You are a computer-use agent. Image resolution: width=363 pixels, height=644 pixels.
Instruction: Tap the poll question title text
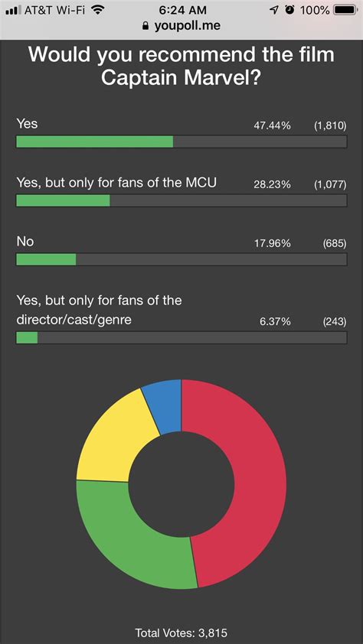tap(181, 66)
